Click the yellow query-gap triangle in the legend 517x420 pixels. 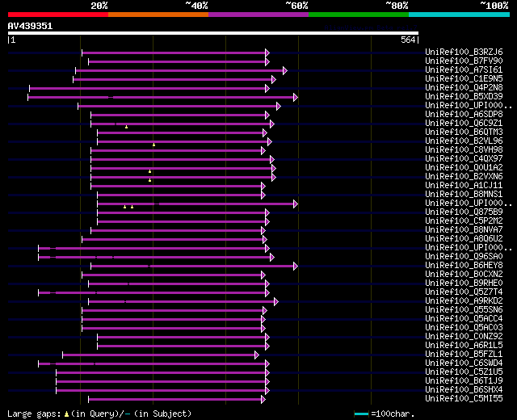tap(66, 414)
